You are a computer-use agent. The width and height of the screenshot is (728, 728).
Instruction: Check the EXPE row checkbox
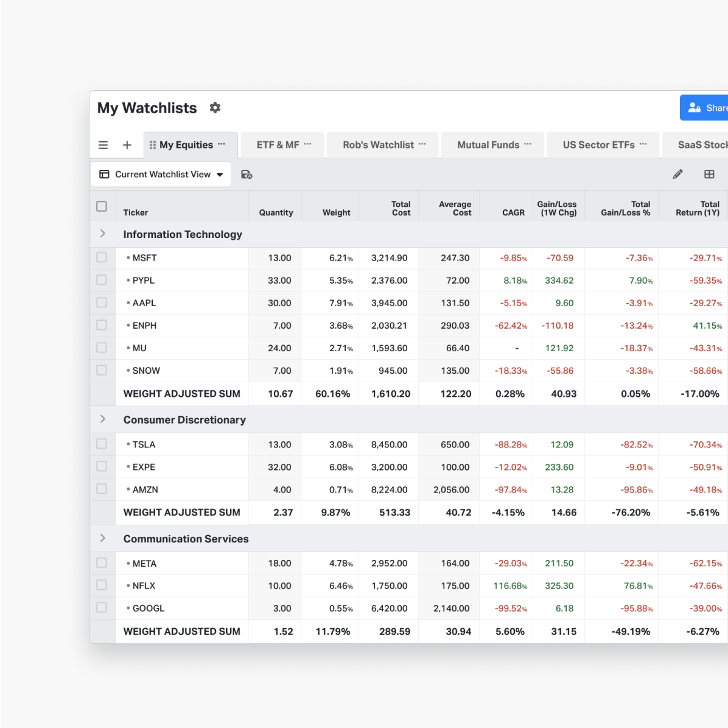pyautogui.click(x=102, y=467)
